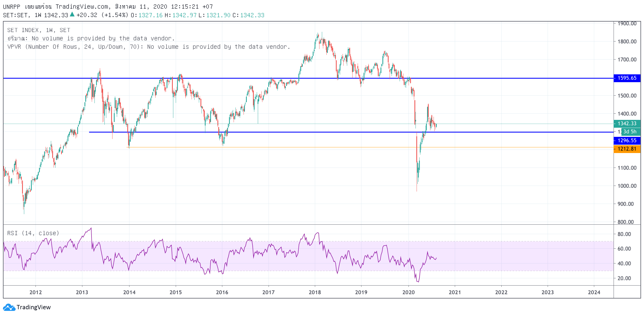Click the 2020 label on time axis

click(409, 293)
